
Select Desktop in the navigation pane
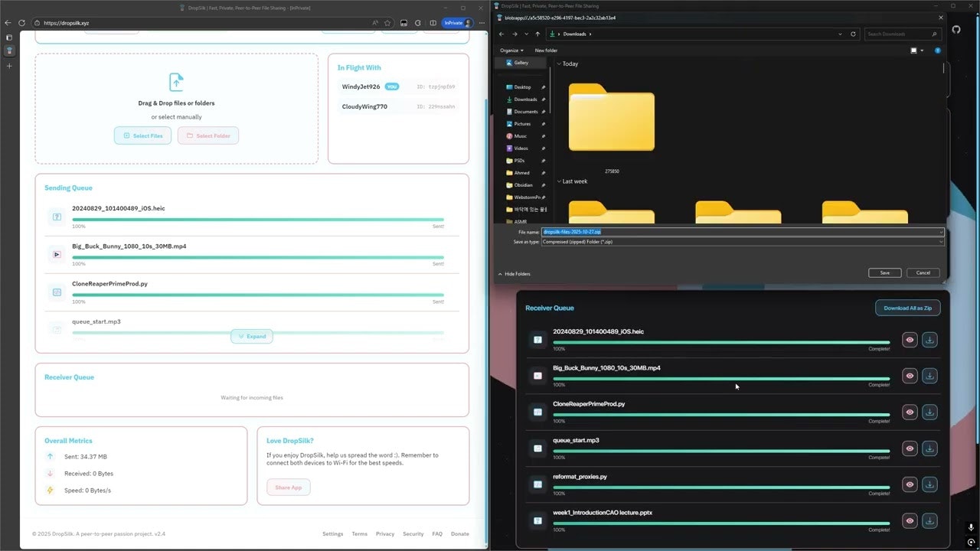tap(522, 87)
